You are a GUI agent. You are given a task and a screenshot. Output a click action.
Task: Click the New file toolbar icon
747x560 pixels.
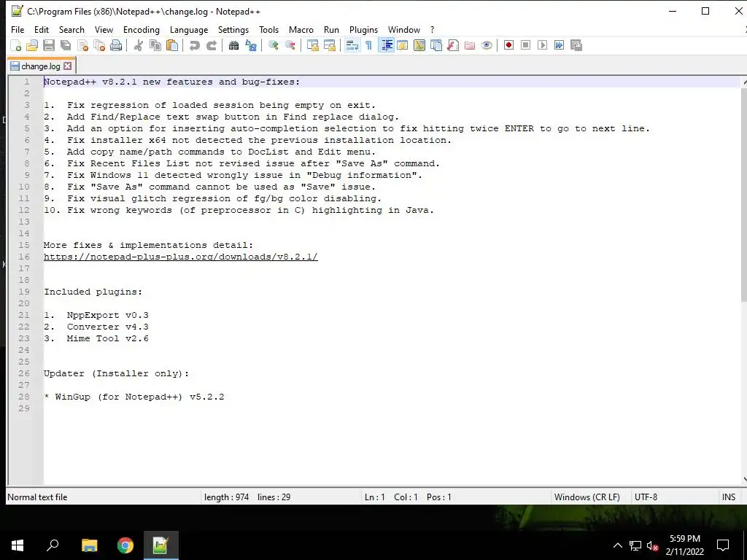pos(16,46)
